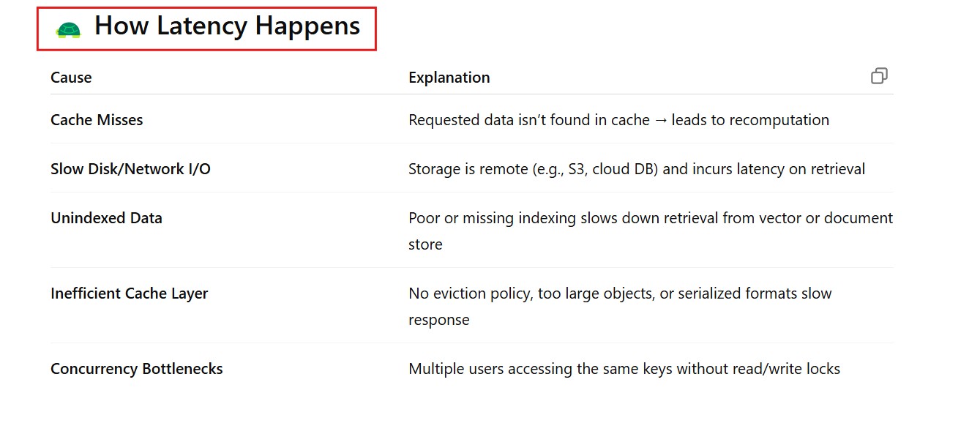This screenshot has width=980, height=445.
Task: Select the "Cache Misses" row label
Action: point(97,120)
